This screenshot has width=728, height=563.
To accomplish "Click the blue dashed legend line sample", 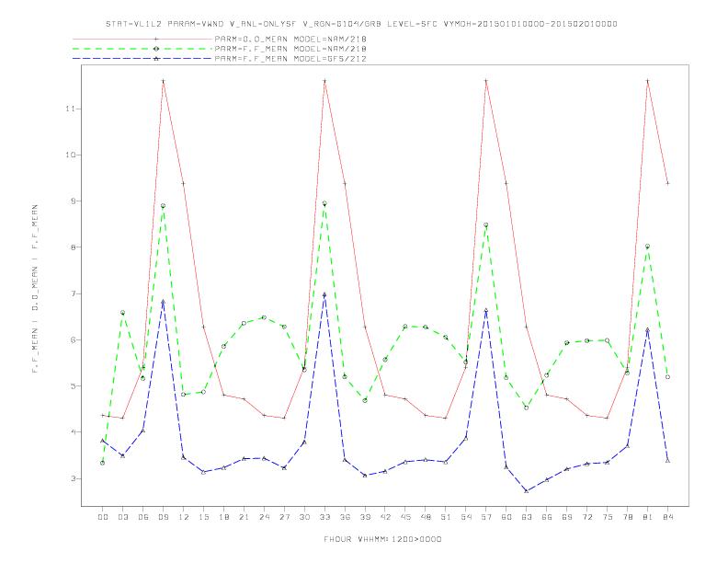I will tap(142, 59).
